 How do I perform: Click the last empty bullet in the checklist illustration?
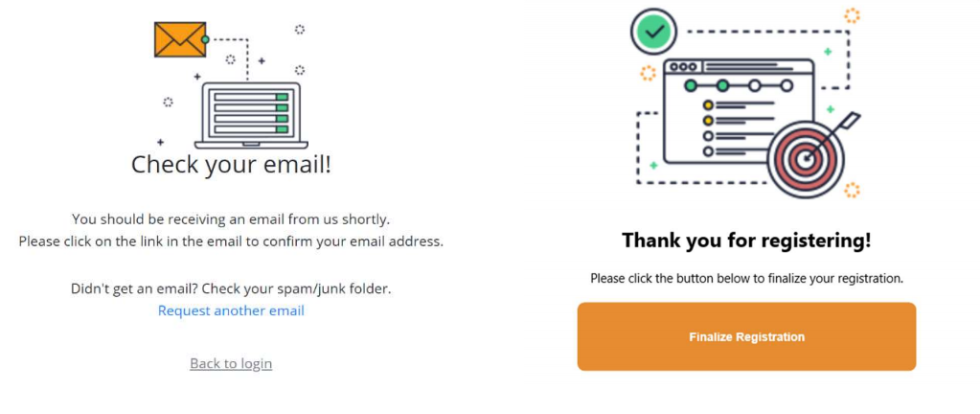[x=708, y=151]
